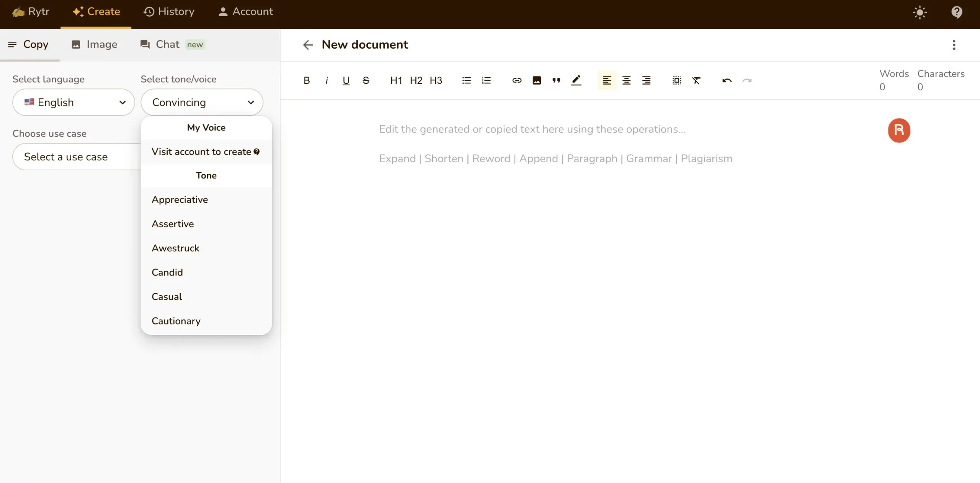980x483 pixels.
Task: Center align the text
Action: 626,80
